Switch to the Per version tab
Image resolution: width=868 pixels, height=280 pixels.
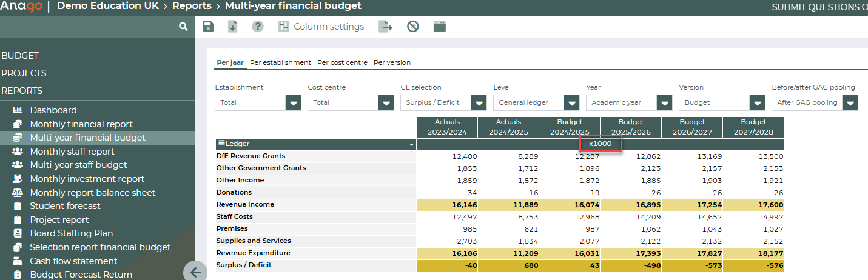click(x=392, y=62)
